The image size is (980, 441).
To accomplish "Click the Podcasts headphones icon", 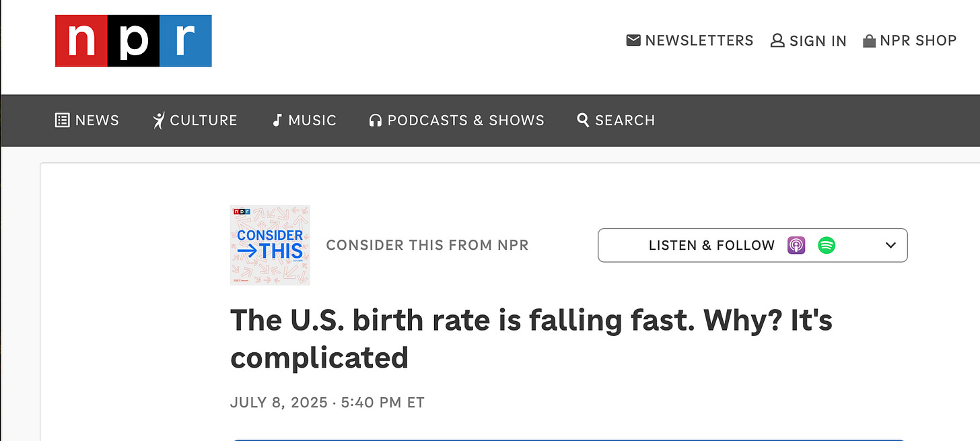I will click(x=376, y=121).
